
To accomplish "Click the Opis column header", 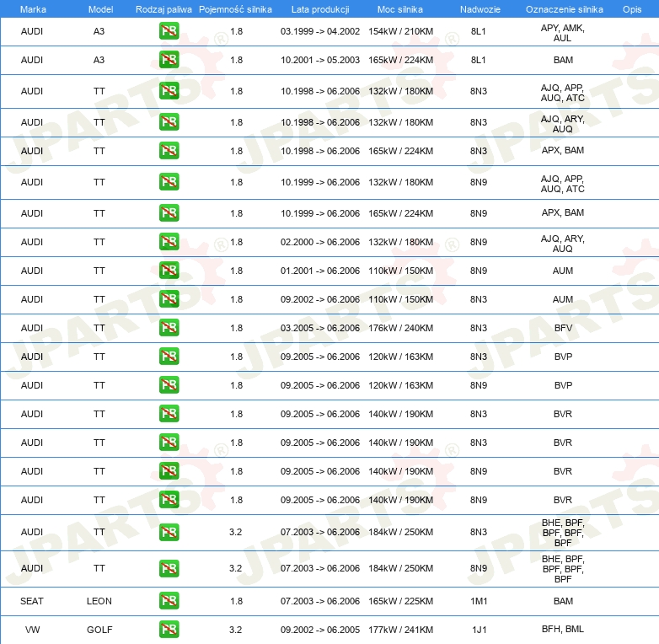I will (x=632, y=9).
